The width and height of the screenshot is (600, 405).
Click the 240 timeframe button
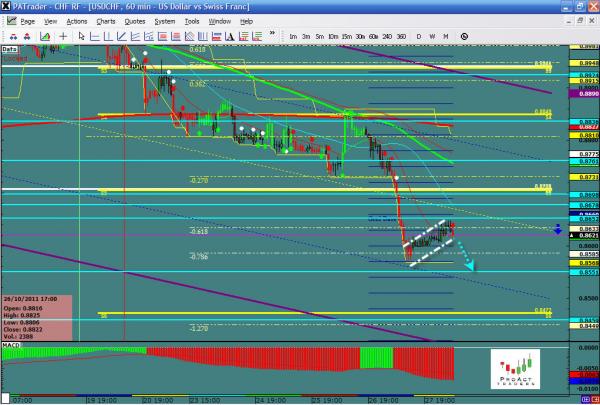tap(387, 36)
